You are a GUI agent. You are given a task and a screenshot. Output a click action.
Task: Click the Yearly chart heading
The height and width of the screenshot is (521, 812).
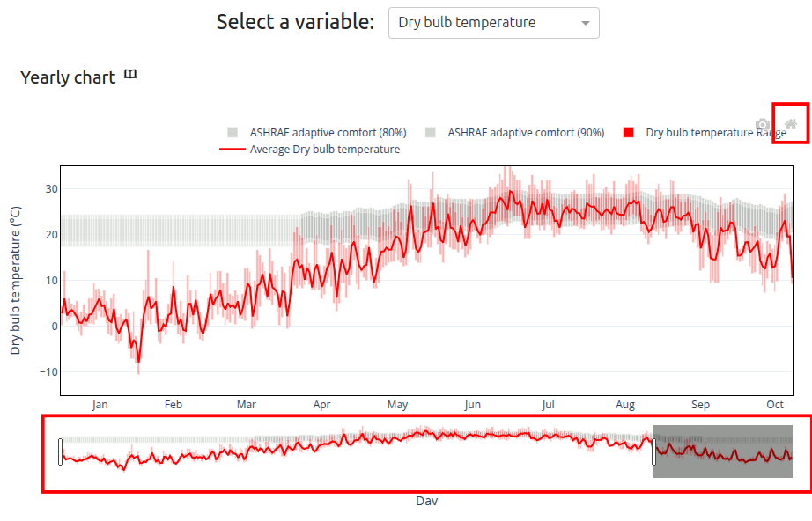68,77
